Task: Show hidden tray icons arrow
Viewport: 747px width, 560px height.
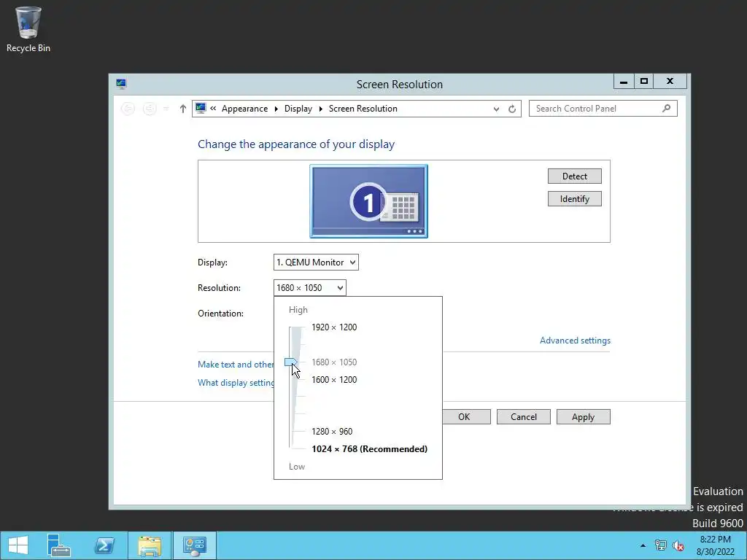Action: [643, 545]
